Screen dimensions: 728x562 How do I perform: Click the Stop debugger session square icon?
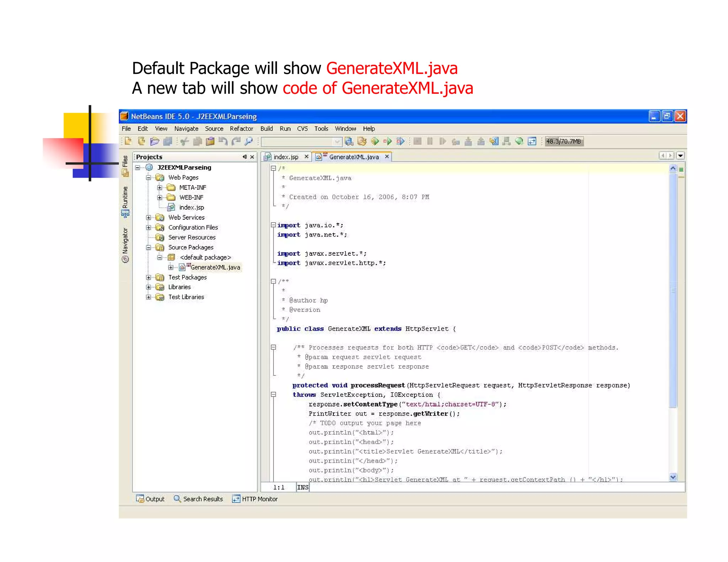click(x=418, y=141)
